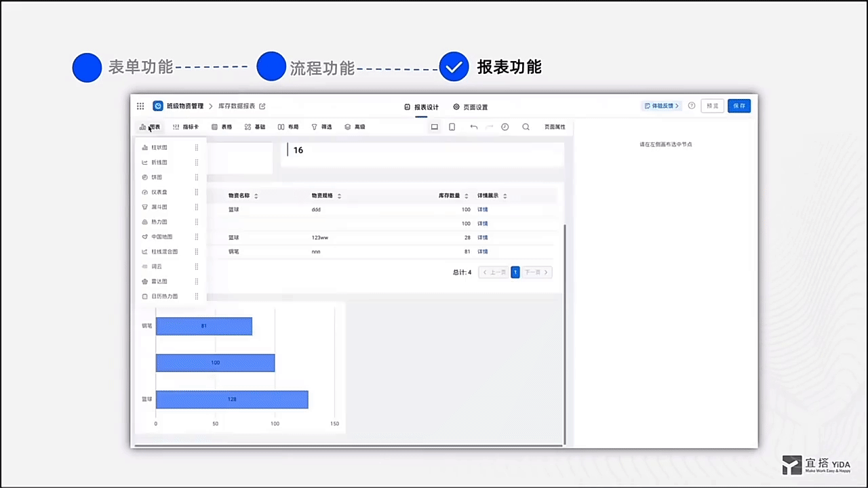Screen dimensions: 868x488
Task: Switch to mobile preview device icon
Action: (452, 127)
